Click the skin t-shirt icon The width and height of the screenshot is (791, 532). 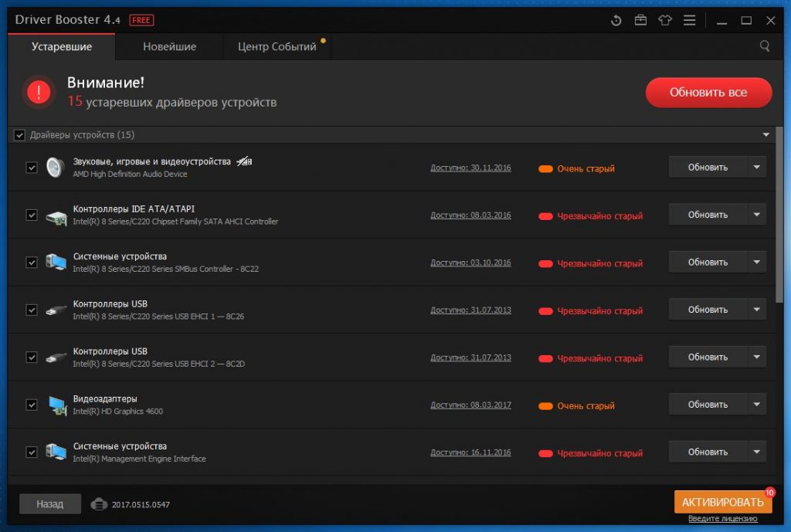665,21
